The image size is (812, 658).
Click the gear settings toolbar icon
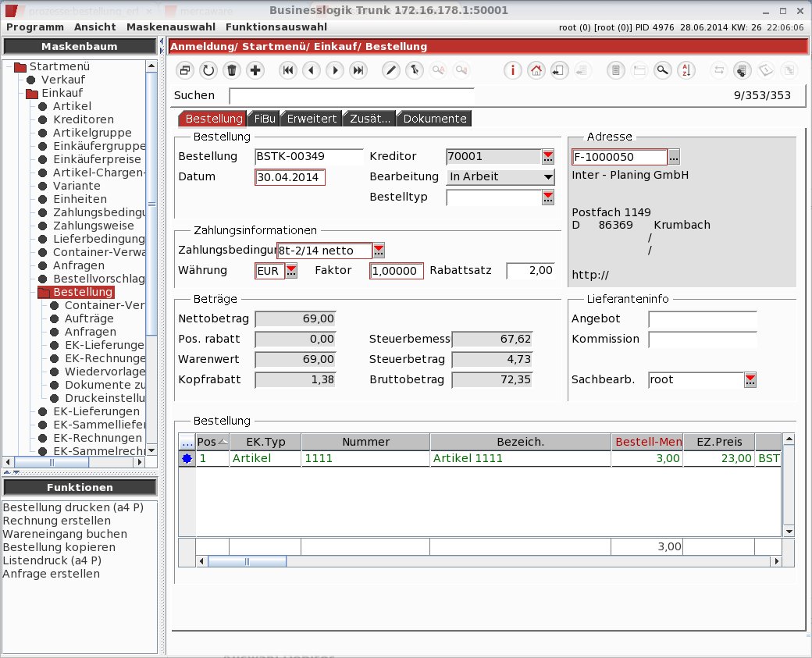[x=742, y=70]
